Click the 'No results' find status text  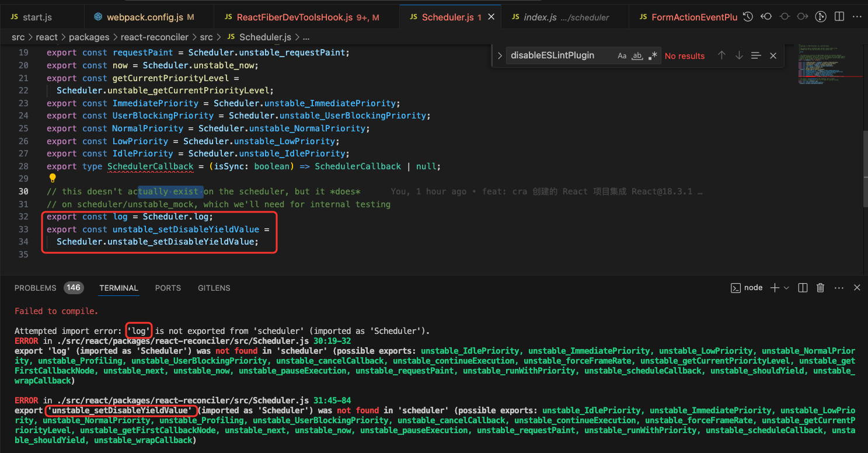click(685, 56)
